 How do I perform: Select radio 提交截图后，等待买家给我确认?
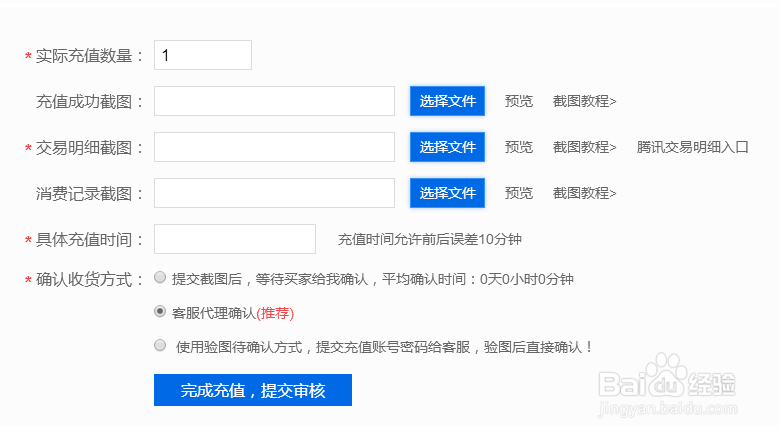click(x=160, y=278)
